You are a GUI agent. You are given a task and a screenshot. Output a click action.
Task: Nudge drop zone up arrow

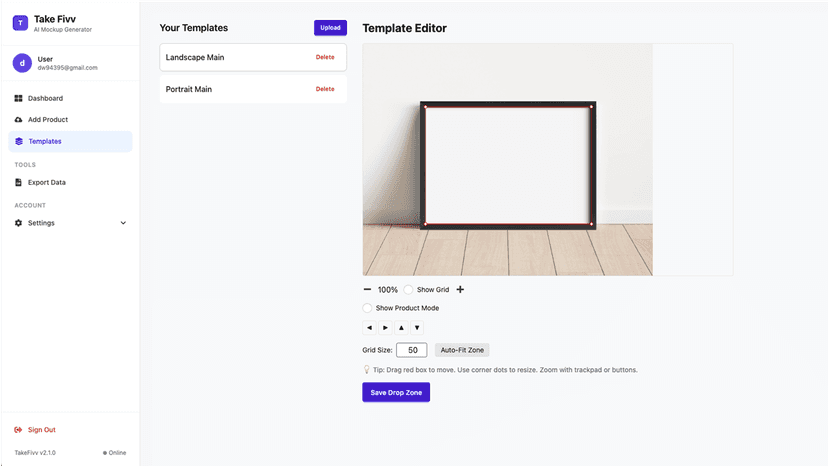pyautogui.click(x=401, y=328)
